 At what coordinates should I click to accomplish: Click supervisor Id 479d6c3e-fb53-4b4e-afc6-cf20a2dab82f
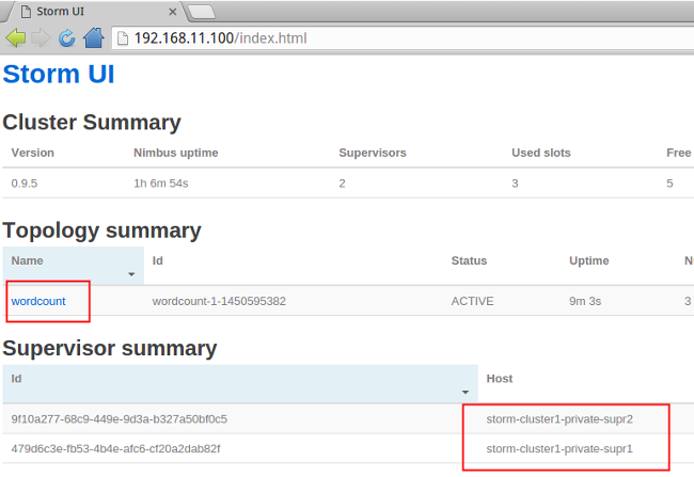[x=116, y=449]
